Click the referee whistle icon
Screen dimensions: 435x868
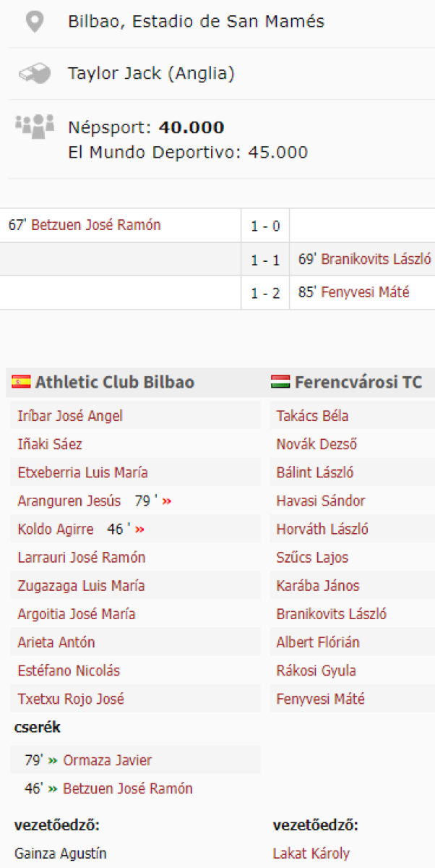[34, 73]
